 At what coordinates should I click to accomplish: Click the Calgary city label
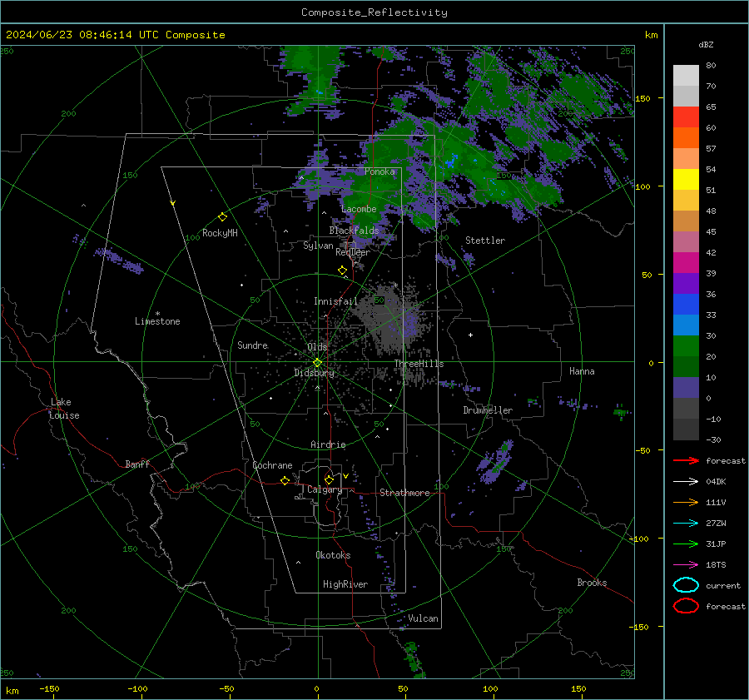click(x=325, y=489)
